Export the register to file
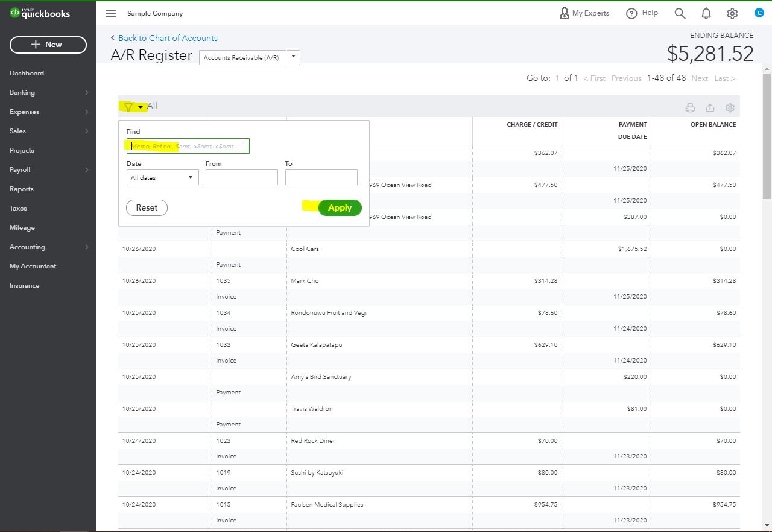This screenshot has width=772, height=532. [x=710, y=108]
